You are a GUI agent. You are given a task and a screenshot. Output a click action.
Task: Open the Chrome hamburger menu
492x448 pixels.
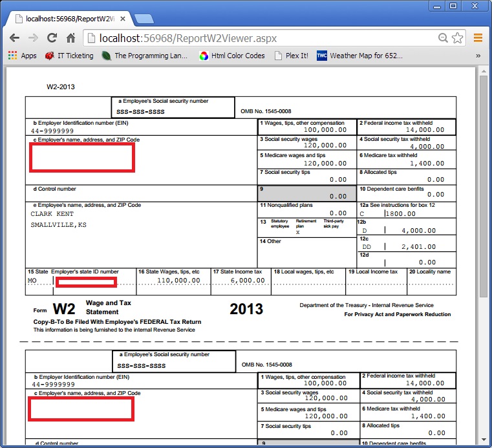(x=478, y=38)
